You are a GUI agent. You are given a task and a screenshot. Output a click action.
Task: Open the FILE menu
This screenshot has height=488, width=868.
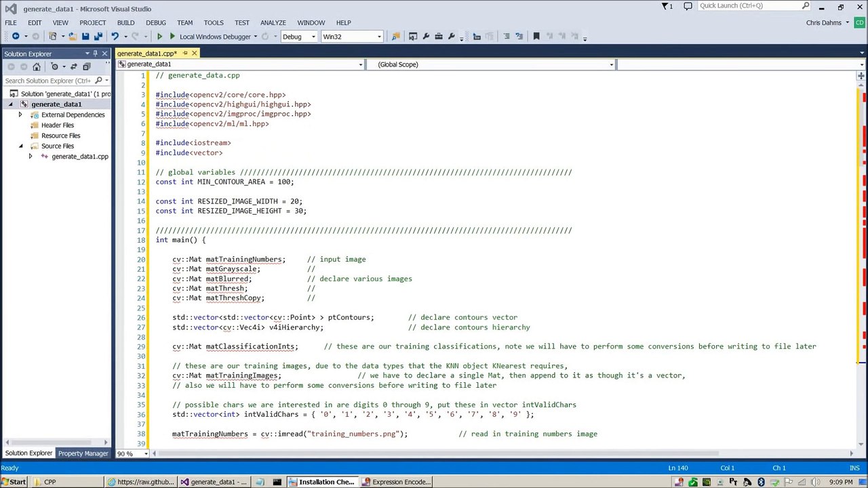pos(11,22)
